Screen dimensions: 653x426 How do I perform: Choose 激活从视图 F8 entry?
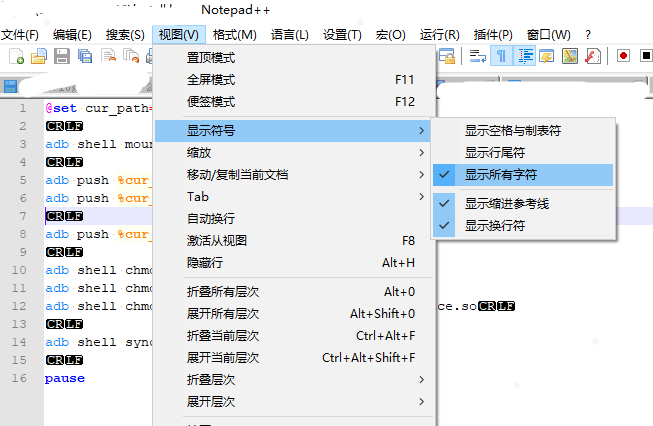(294, 241)
